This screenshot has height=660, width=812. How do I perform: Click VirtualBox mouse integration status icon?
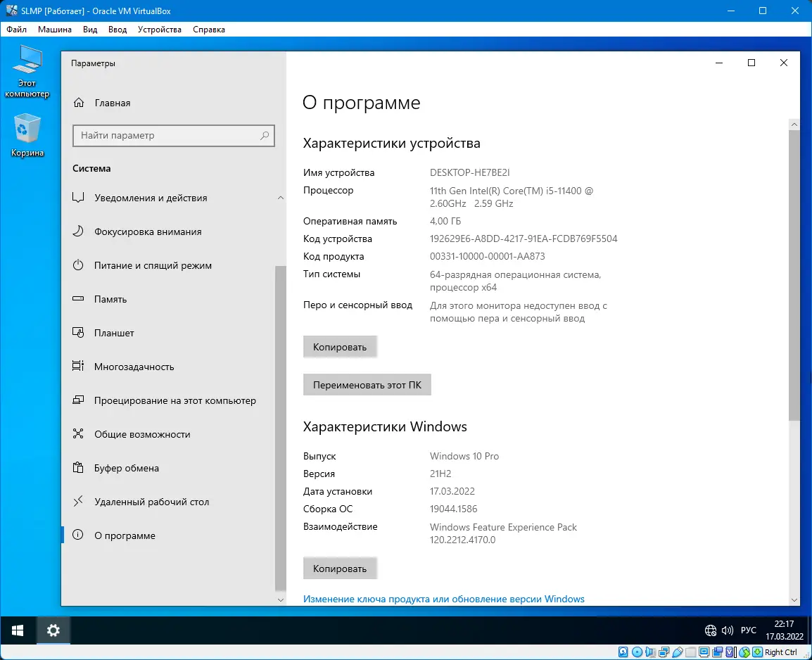[744, 652]
